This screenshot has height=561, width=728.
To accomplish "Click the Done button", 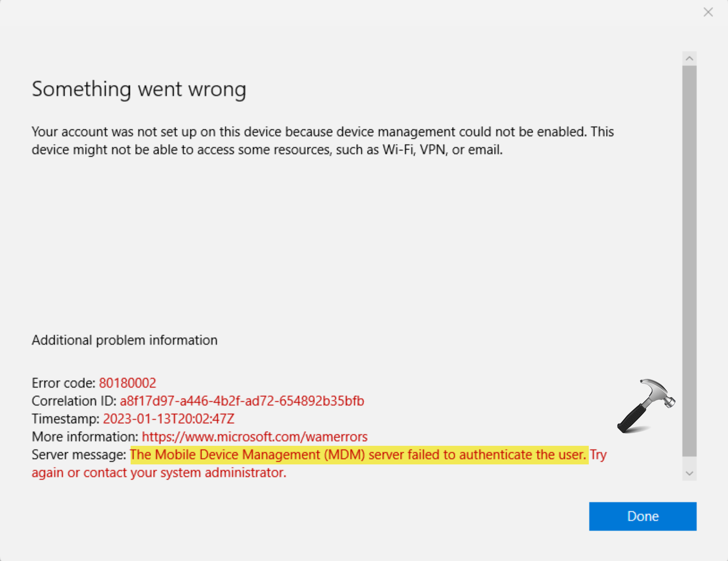I will pyautogui.click(x=642, y=516).
